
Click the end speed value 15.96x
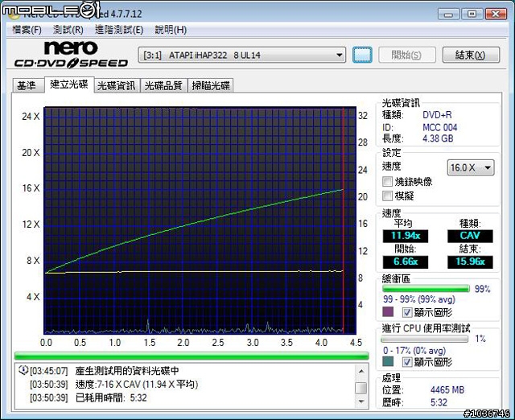tap(470, 261)
